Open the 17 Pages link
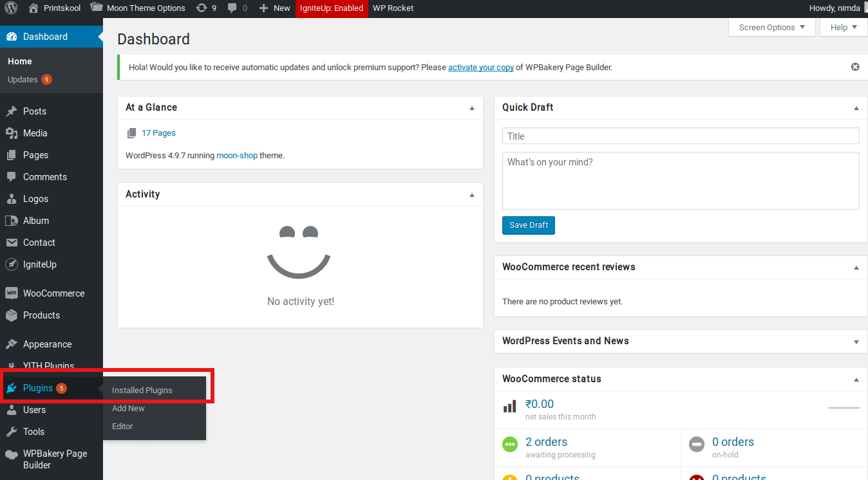The height and width of the screenshot is (480, 868). [x=158, y=133]
